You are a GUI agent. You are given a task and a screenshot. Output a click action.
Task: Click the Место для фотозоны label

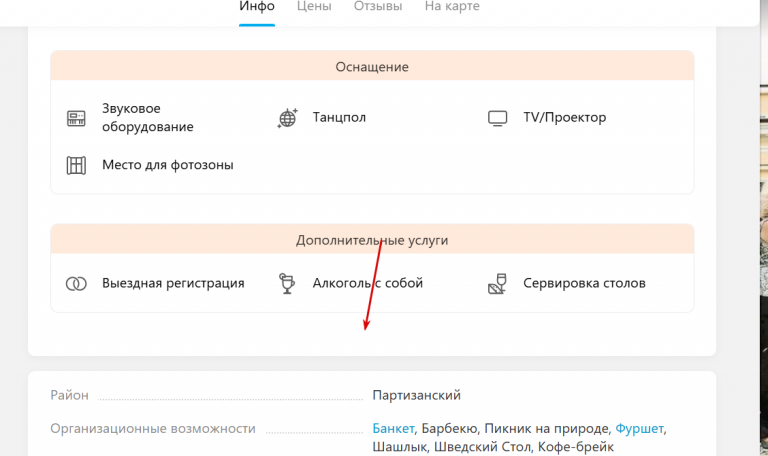[x=168, y=165]
